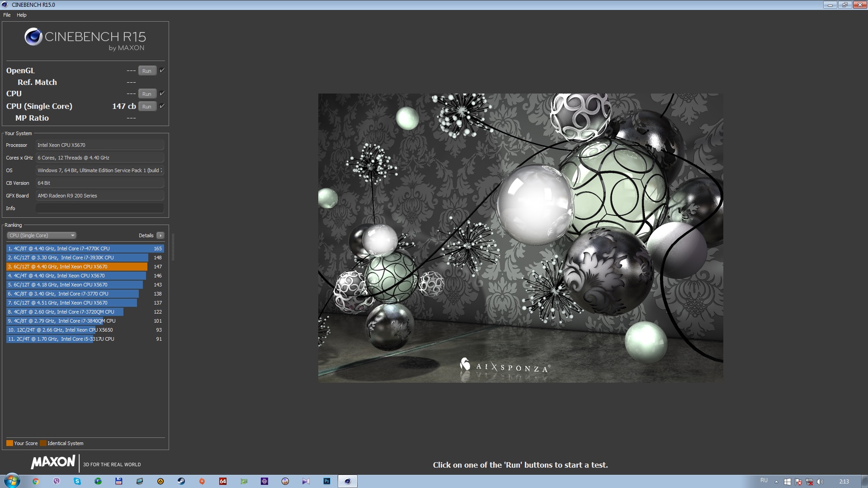Viewport: 868px width, 488px height.
Task: Select the orange Xeon X5670 ranking bar
Action: [x=77, y=267]
